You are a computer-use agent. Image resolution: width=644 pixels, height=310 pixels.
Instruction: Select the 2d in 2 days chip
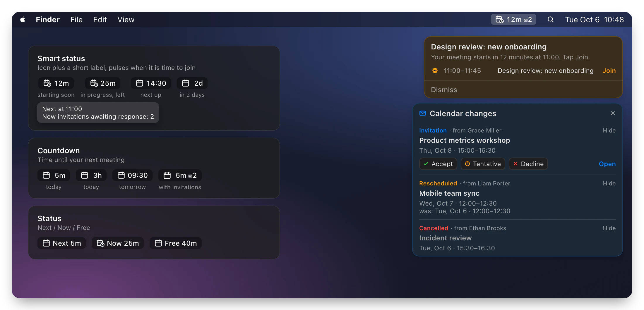[x=192, y=83]
